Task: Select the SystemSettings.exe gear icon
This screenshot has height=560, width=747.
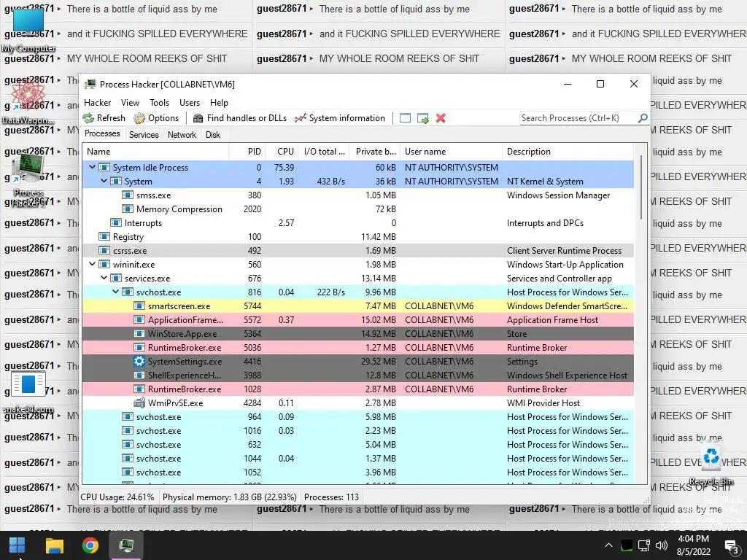Action: click(x=139, y=362)
